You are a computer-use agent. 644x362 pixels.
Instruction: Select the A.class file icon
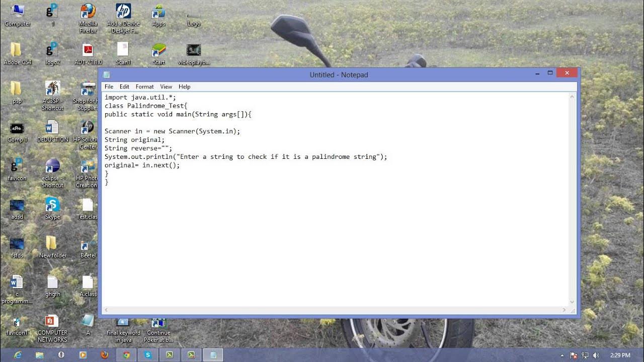88,286
